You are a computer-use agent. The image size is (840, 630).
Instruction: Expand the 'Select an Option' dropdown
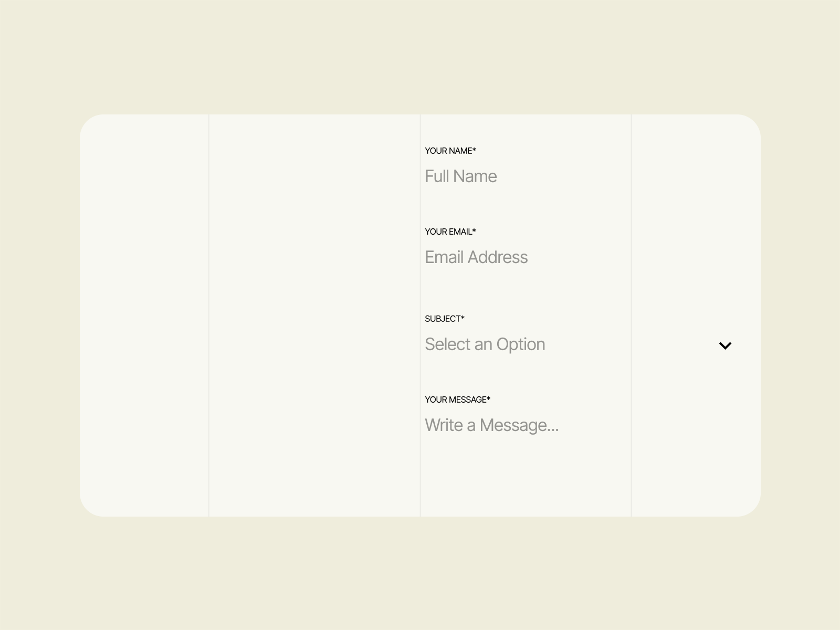pyautogui.click(x=577, y=344)
